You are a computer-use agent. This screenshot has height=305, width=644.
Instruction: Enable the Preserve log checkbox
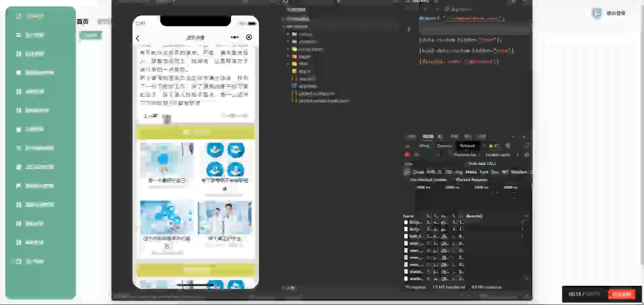tap(450, 155)
